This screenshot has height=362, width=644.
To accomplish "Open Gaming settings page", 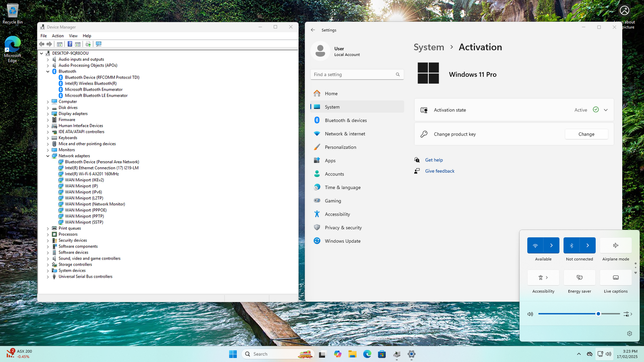I will click(357, 201).
